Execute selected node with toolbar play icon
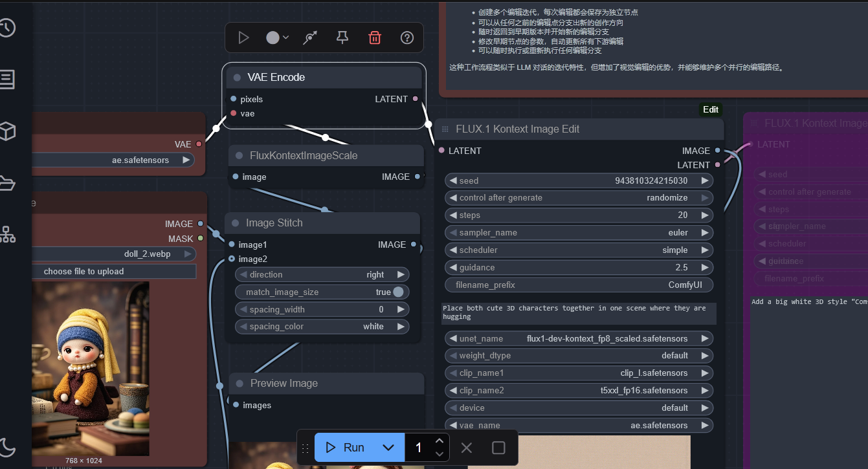The width and height of the screenshot is (868, 469). coord(243,38)
